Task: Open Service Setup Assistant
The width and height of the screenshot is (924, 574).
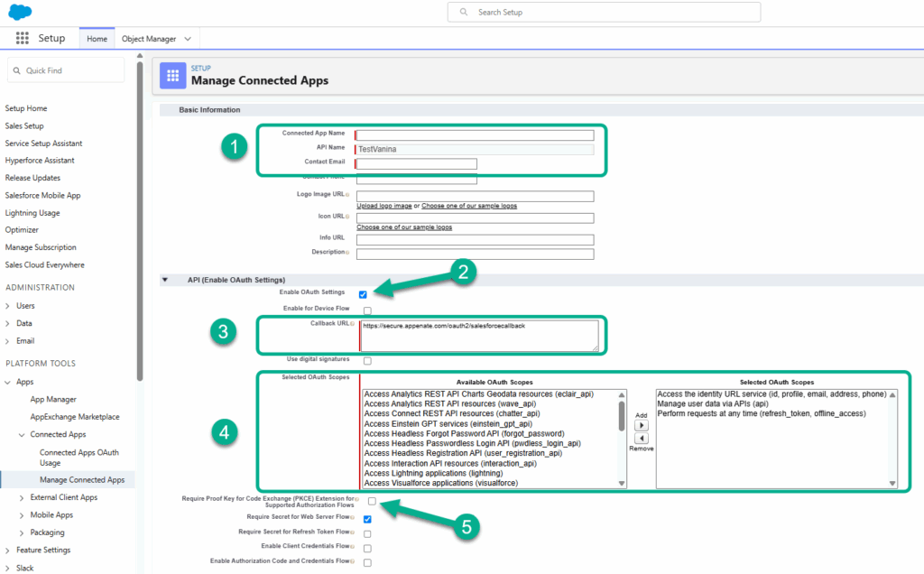Action: coord(43,143)
